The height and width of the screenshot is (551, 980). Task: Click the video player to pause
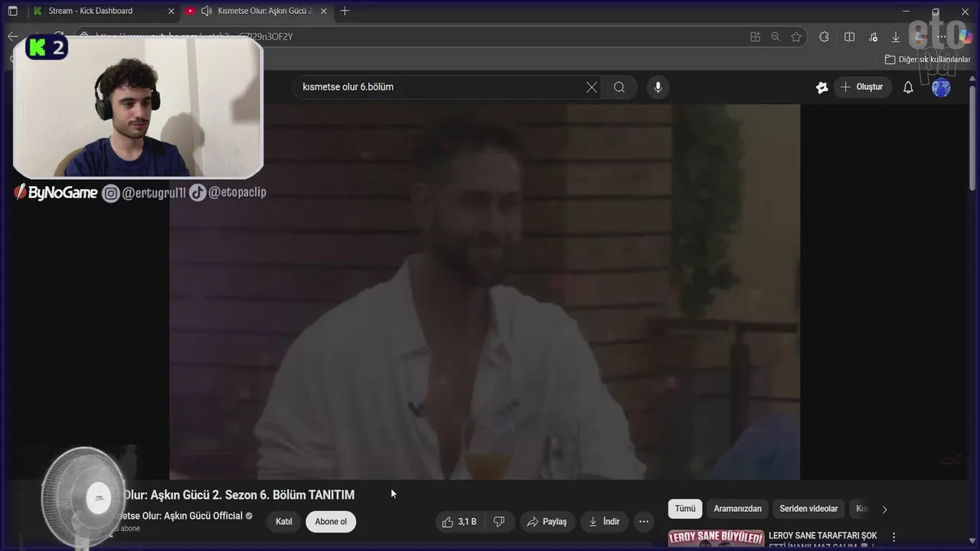pyautogui.click(x=485, y=292)
